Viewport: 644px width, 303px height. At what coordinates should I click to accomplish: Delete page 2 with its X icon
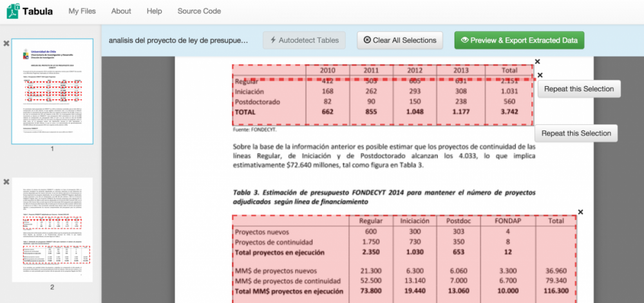(x=6, y=182)
